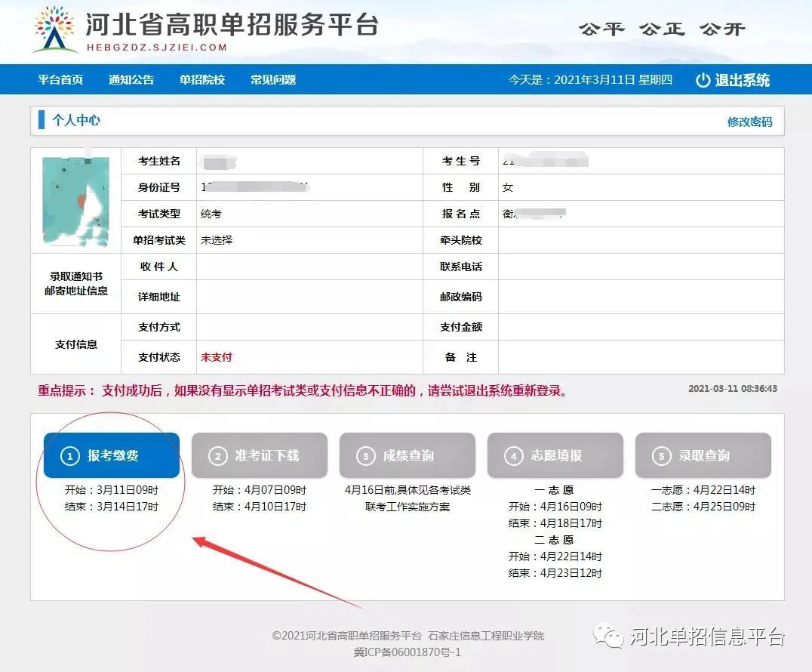This screenshot has width=812, height=672.
Task: Click the 联考工作实施方案 text
Action: (x=408, y=507)
